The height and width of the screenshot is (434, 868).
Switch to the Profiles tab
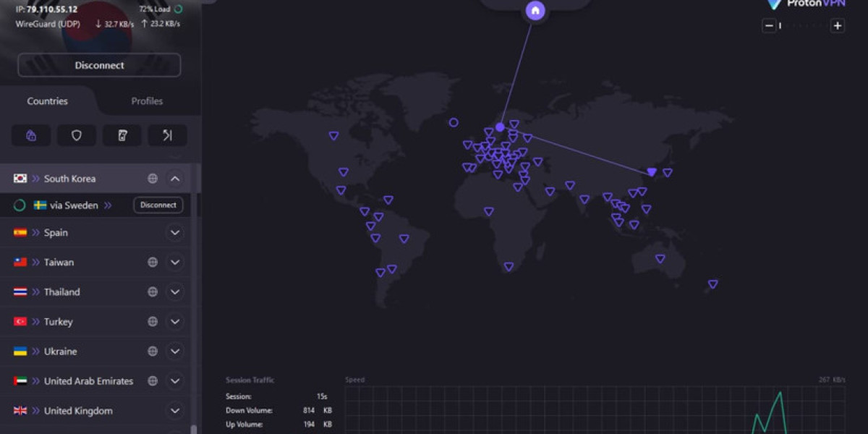click(146, 101)
